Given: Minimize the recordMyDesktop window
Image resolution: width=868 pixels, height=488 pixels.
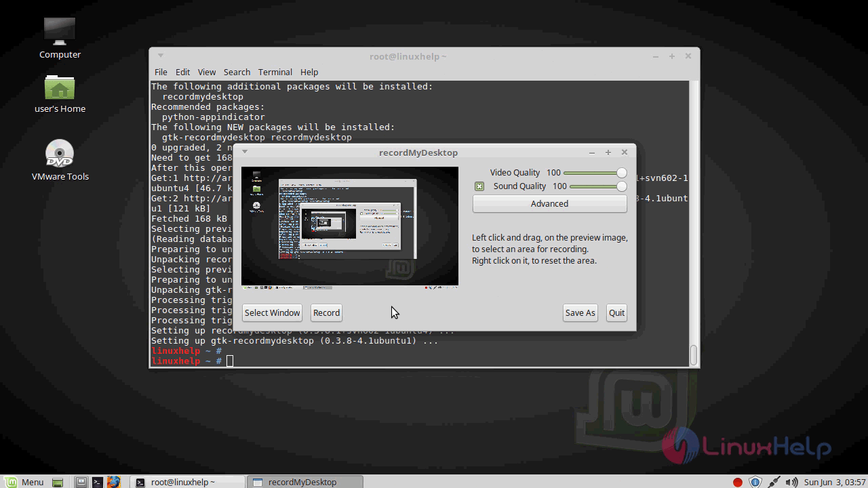Looking at the screenshot, I should click(x=592, y=152).
